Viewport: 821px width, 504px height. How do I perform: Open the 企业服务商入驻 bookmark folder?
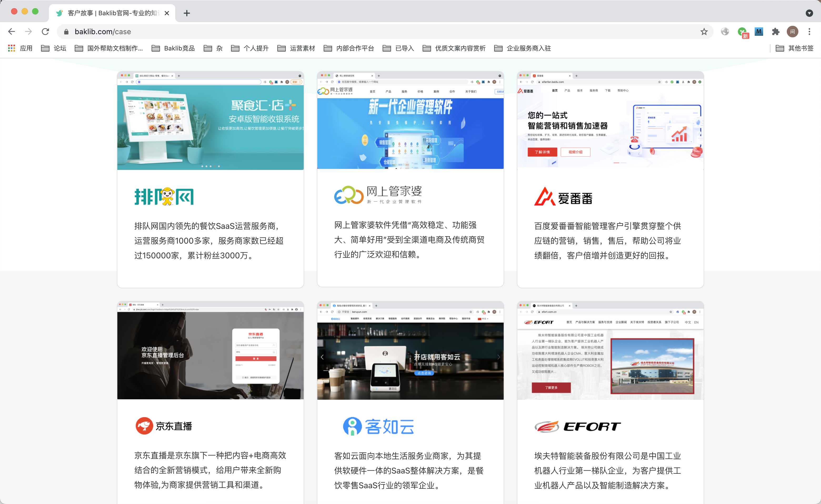point(523,48)
